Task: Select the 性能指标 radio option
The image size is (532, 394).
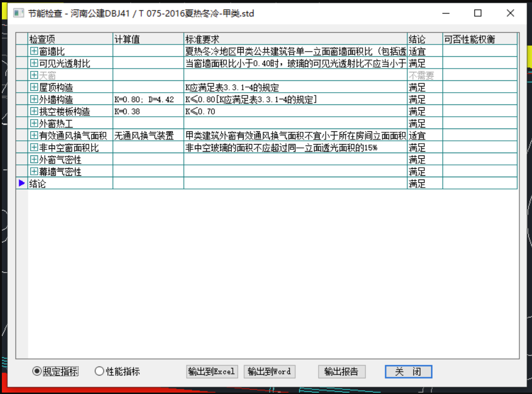Action: 99,371
